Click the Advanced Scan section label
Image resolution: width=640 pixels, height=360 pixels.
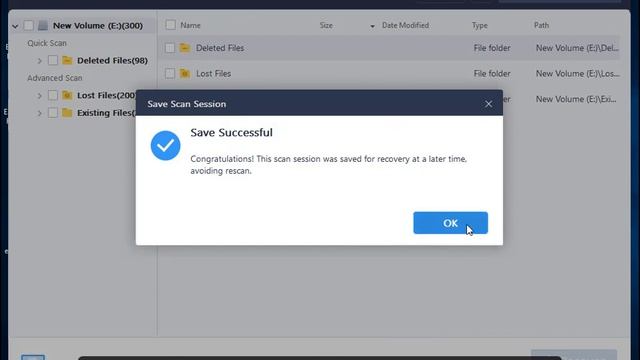pyautogui.click(x=55, y=78)
